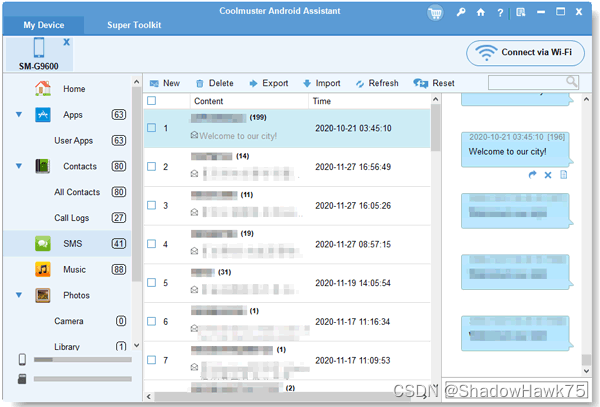Sort by the Content column header
This screenshot has height=407, width=600.
point(249,101)
